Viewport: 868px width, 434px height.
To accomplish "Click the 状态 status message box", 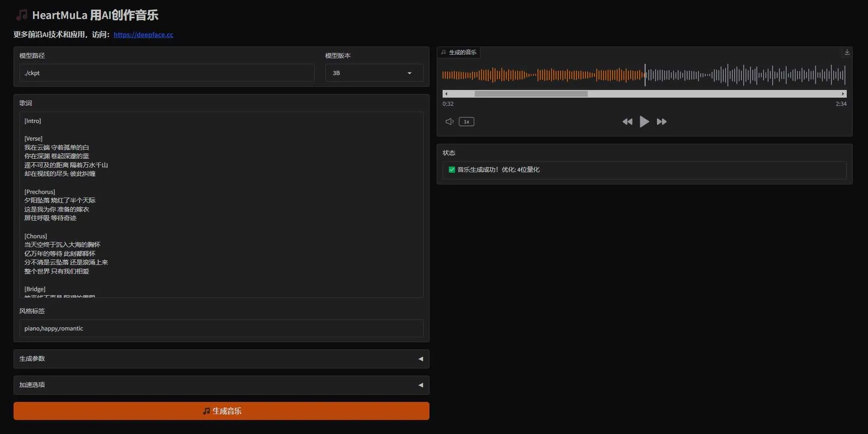I will click(x=644, y=170).
